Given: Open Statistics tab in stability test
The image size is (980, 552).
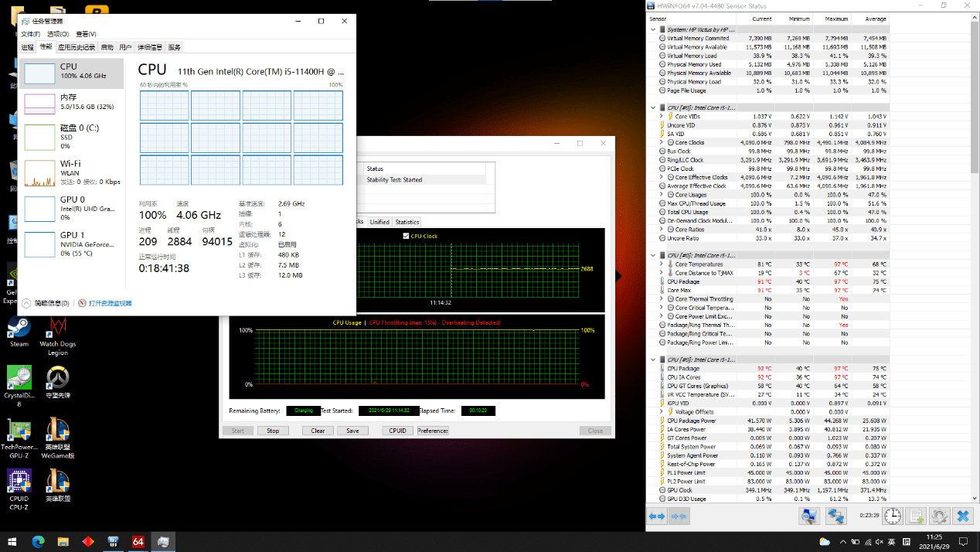Looking at the screenshot, I should point(407,222).
